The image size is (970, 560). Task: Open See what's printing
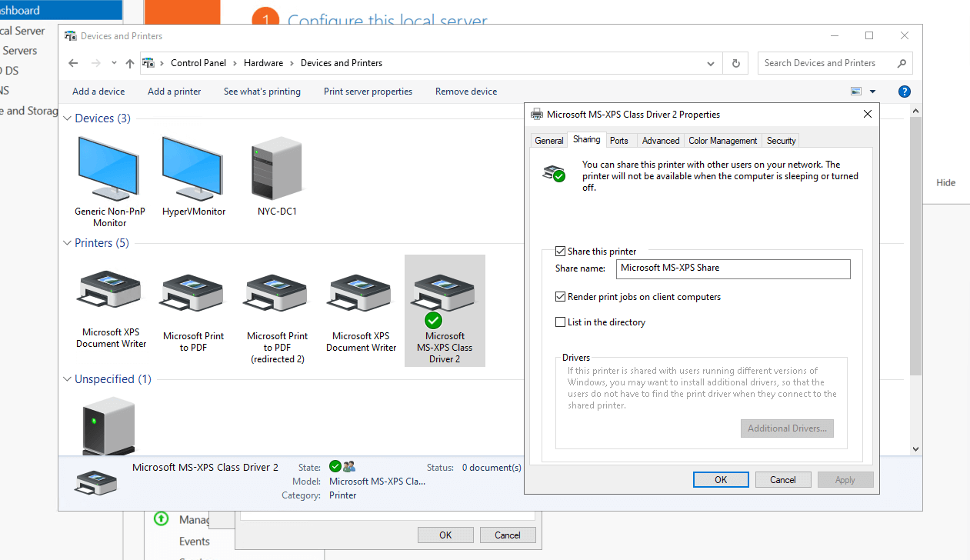262,92
